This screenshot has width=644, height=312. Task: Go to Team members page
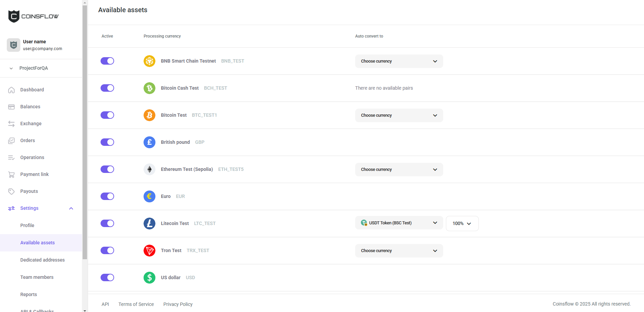coord(37,277)
